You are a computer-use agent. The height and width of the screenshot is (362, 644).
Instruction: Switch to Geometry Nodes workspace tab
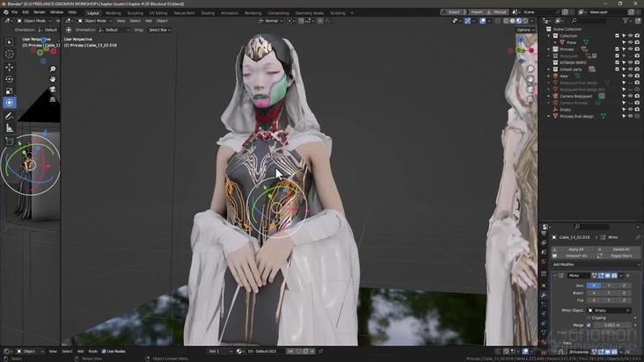click(310, 13)
